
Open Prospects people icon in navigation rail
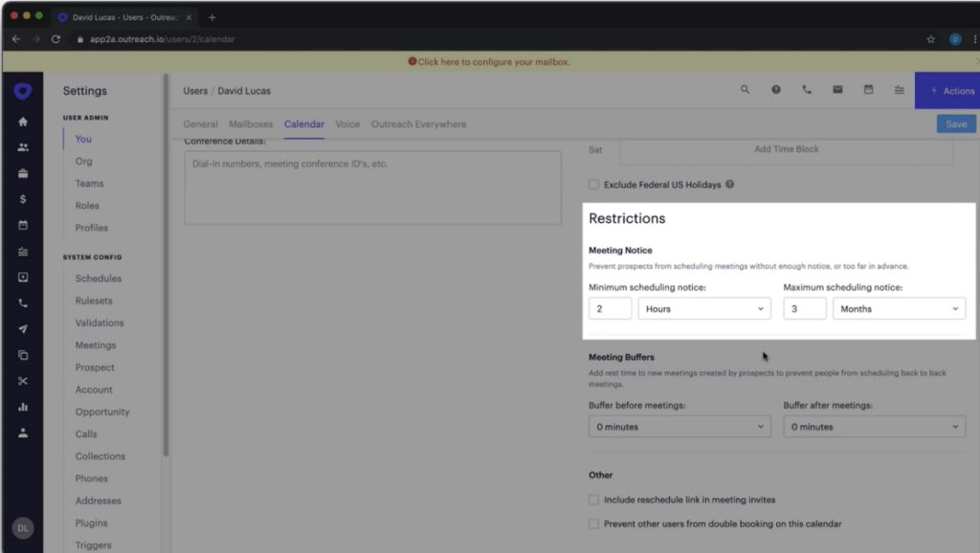23,147
